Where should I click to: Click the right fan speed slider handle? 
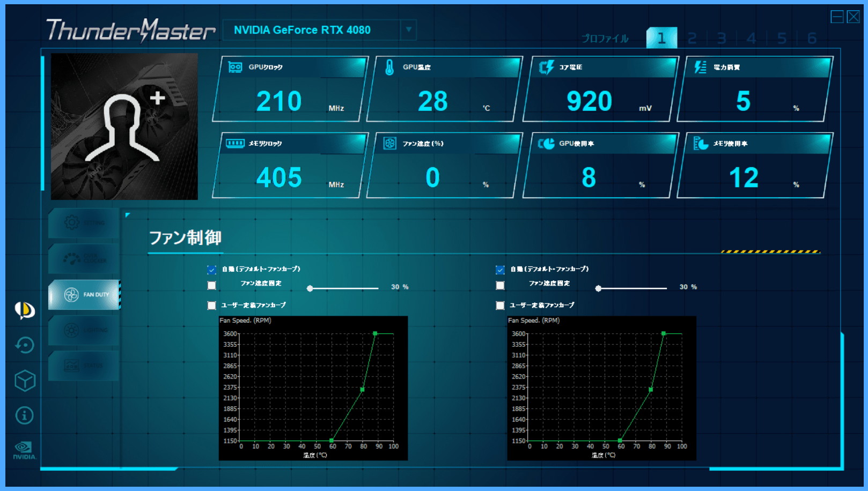[598, 288]
